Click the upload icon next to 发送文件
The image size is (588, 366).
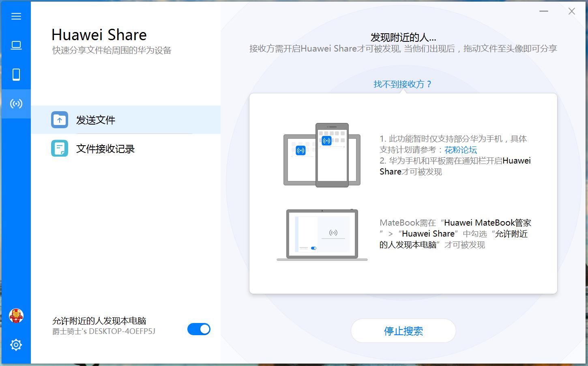(x=60, y=120)
